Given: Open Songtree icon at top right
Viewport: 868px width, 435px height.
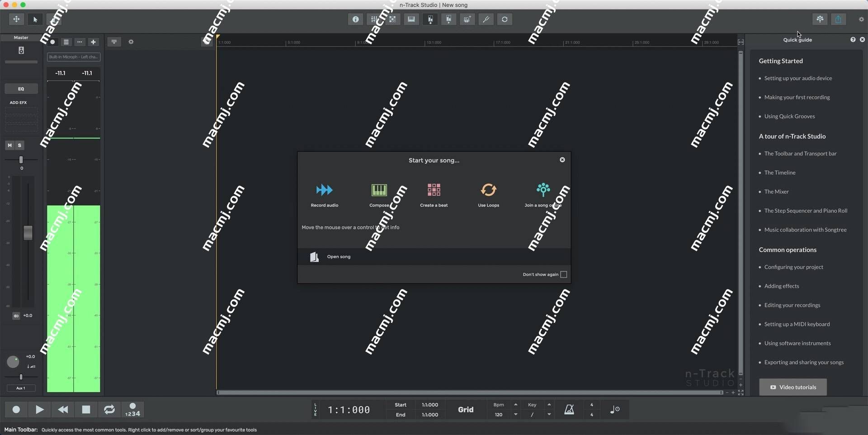Looking at the screenshot, I should [820, 19].
